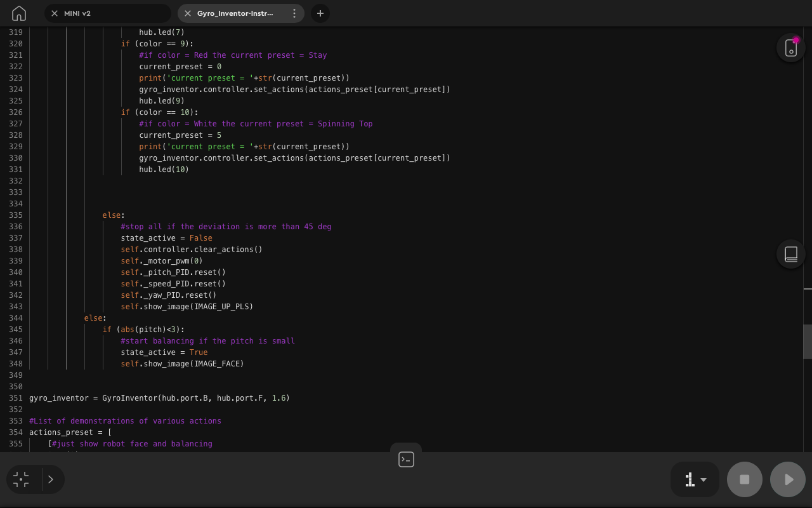Image resolution: width=812 pixels, height=508 pixels.
Task: Open the hub connection panel
Action: [x=790, y=47]
